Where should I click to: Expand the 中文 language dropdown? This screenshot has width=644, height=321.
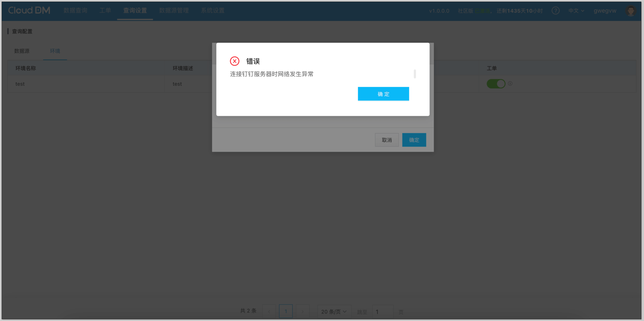click(x=576, y=11)
